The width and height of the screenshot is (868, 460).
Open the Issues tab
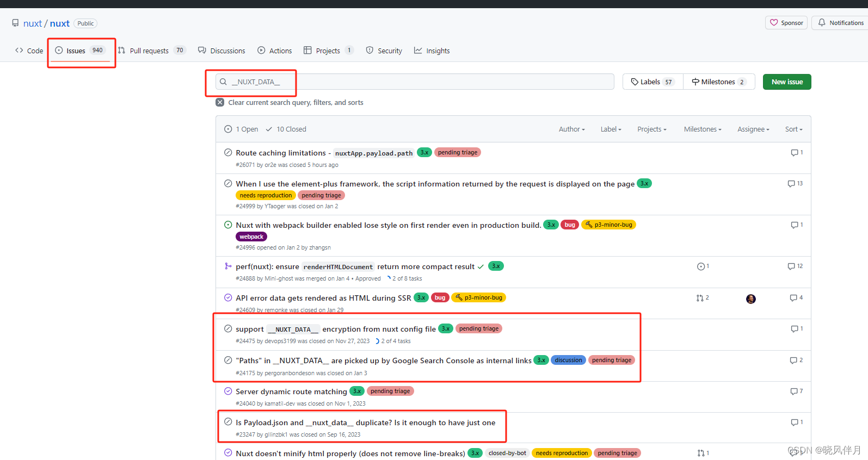(x=80, y=51)
